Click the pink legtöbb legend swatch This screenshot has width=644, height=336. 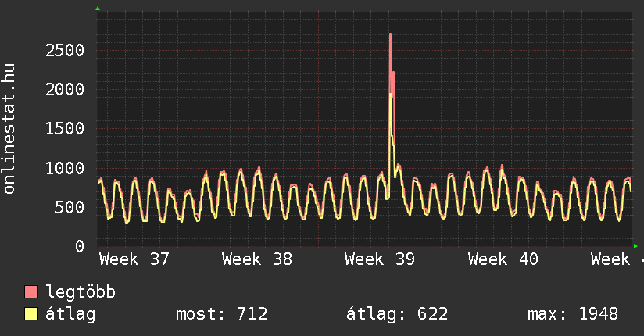coord(30,291)
